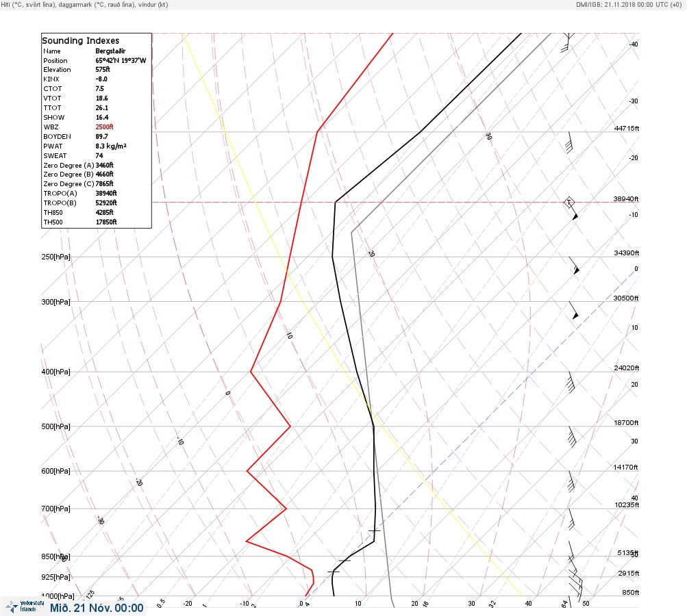Screen dimensions: 687x616
Task: Click the SWEAT value 74
Action: pyautogui.click(x=99, y=156)
